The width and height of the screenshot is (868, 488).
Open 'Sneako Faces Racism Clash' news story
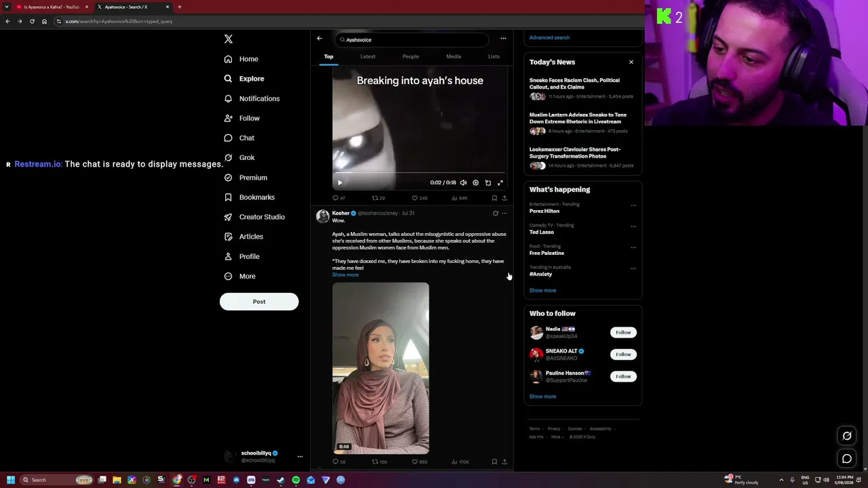click(582, 89)
